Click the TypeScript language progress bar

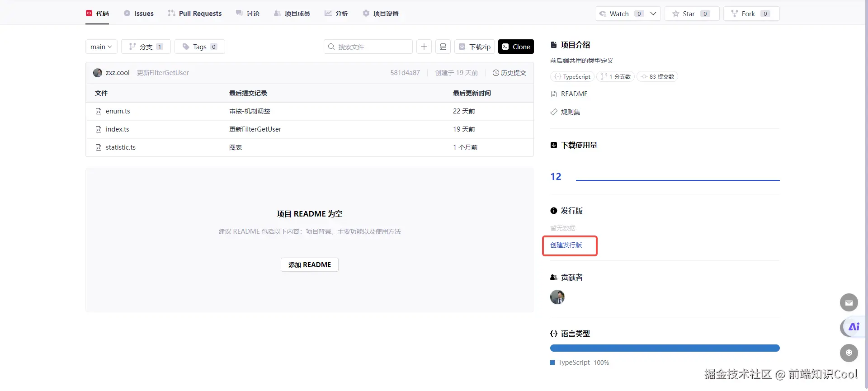pos(665,348)
